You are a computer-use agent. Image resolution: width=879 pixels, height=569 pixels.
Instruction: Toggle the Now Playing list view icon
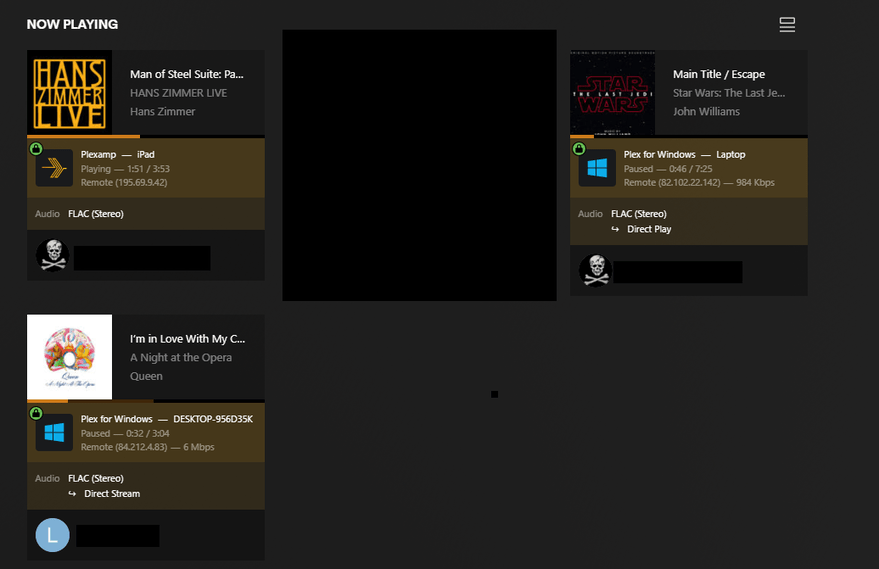787,25
